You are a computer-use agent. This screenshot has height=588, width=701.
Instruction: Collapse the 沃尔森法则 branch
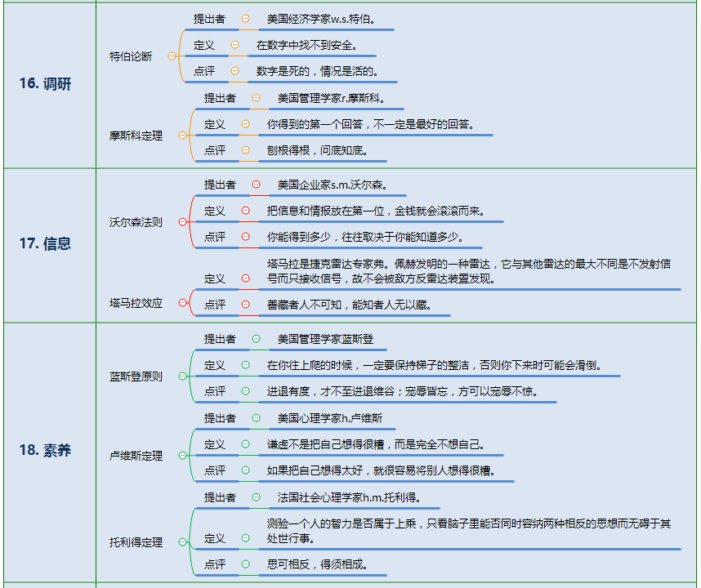[182, 221]
